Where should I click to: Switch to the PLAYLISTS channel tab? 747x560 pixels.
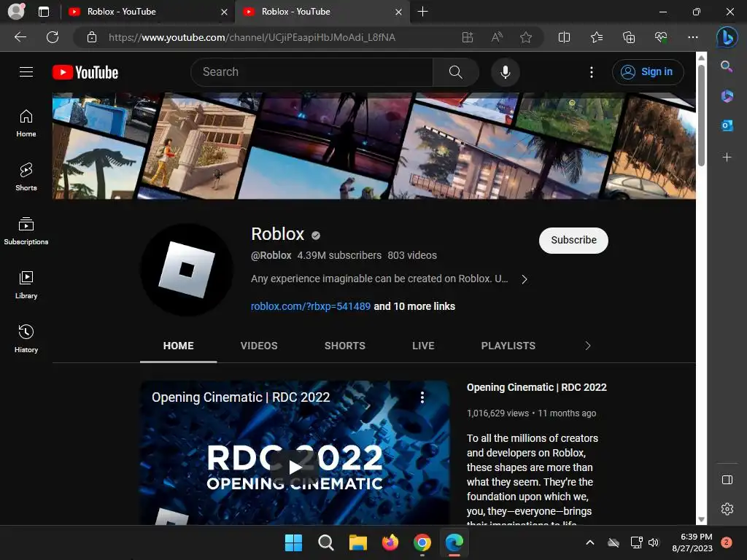click(x=508, y=346)
